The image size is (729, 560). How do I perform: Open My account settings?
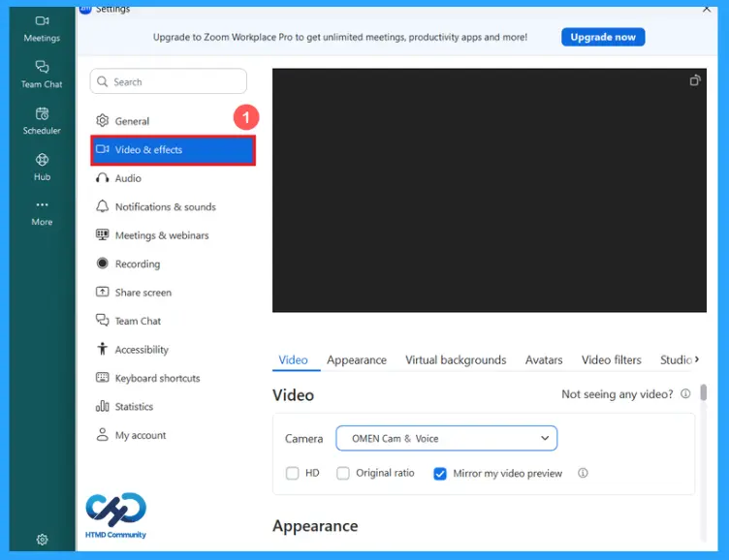(173, 435)
